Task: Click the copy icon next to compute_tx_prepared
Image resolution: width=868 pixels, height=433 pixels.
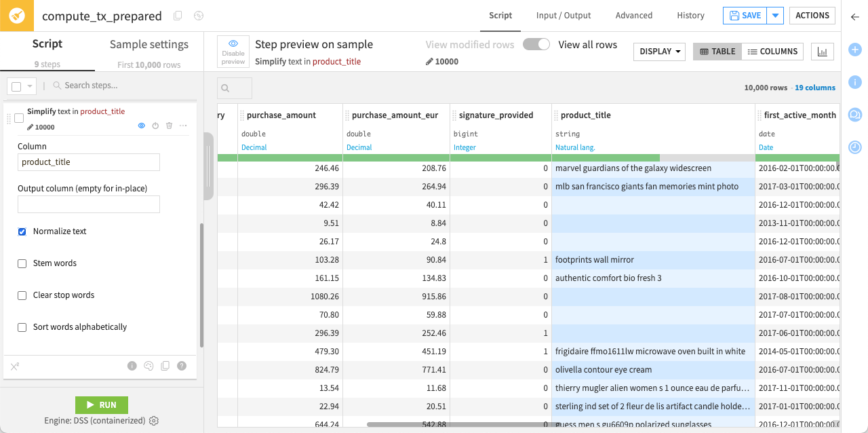Action: pyautogui.click(x=178, y=16)
